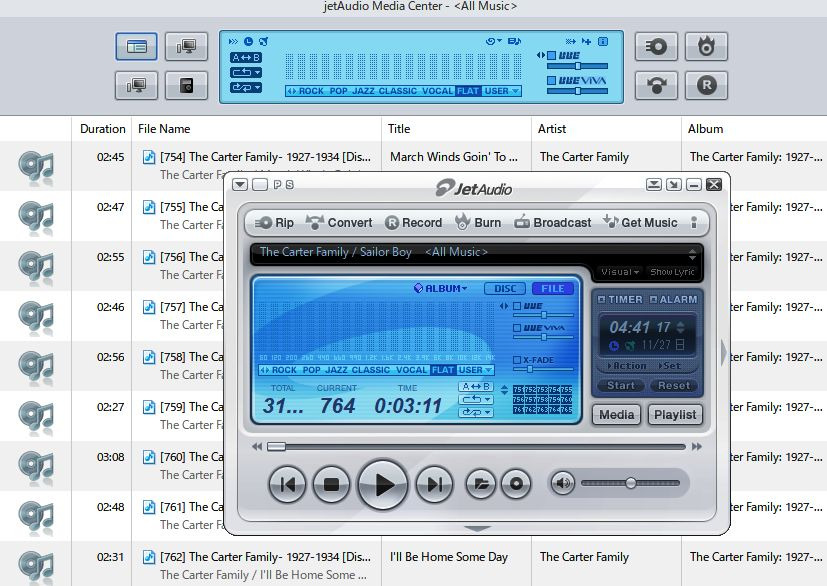Screen dimensions: 827x586
Task: Enable the X-FADE checkbox
Action: [x=517, y=359]
